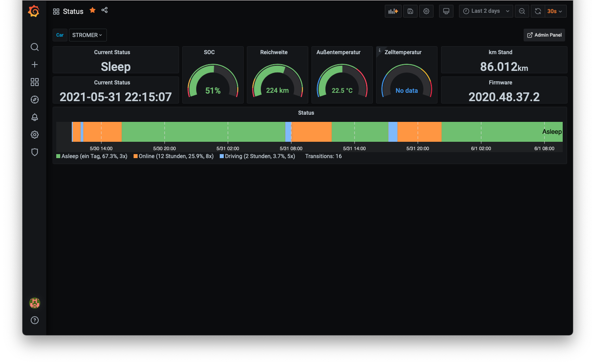The height and width of the screenshot is (364, 595).
Task: Open the Alerting bell icon
Action: click(35, 117)
